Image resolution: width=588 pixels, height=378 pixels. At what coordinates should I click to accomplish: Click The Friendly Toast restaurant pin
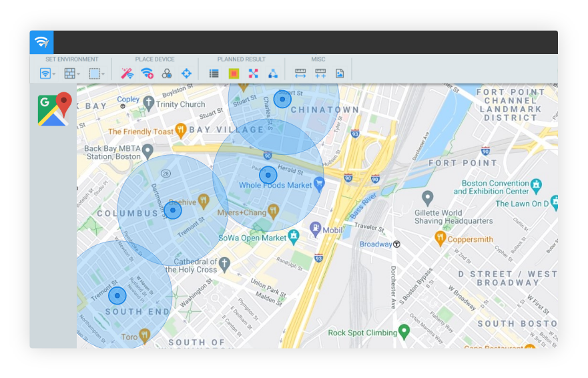click(x=181, y=131)
